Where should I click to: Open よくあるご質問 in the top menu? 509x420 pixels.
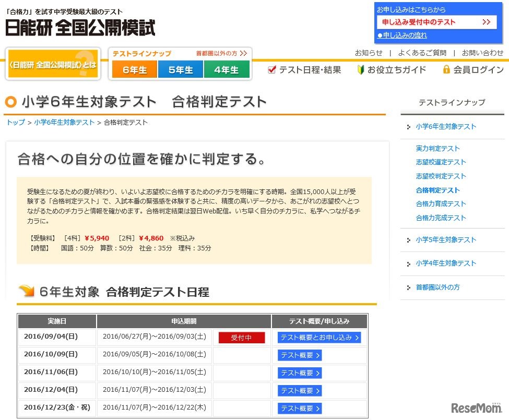point(422,53)
